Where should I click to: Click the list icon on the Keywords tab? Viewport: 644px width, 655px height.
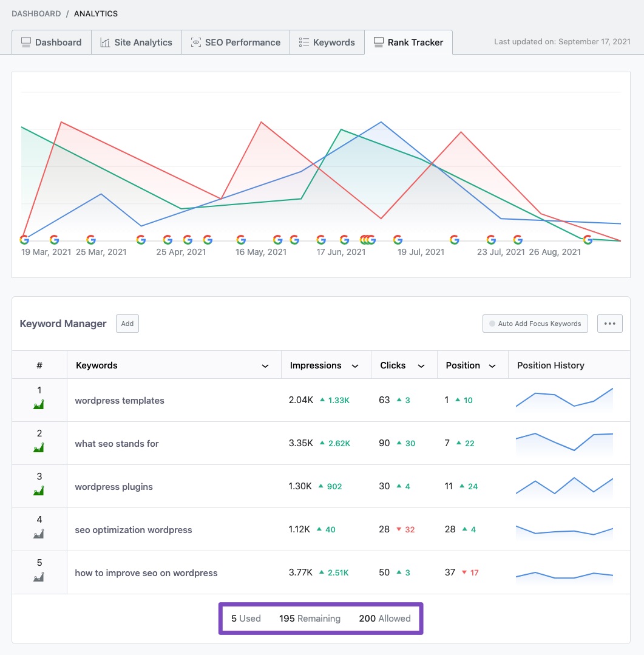303,42
